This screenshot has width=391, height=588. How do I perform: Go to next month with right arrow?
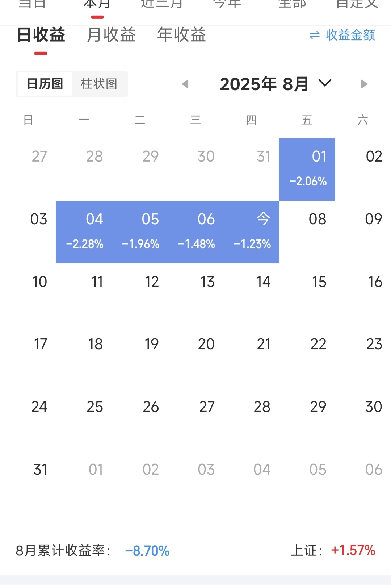364,84
